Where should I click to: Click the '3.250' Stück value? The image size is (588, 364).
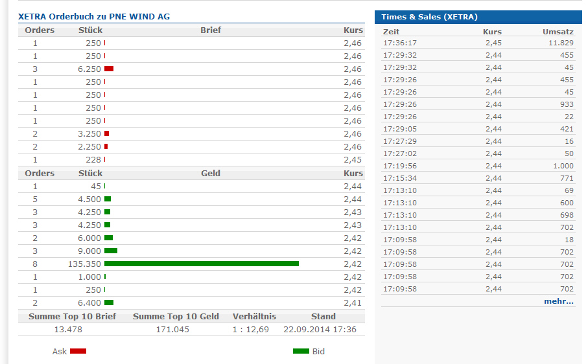89,133
